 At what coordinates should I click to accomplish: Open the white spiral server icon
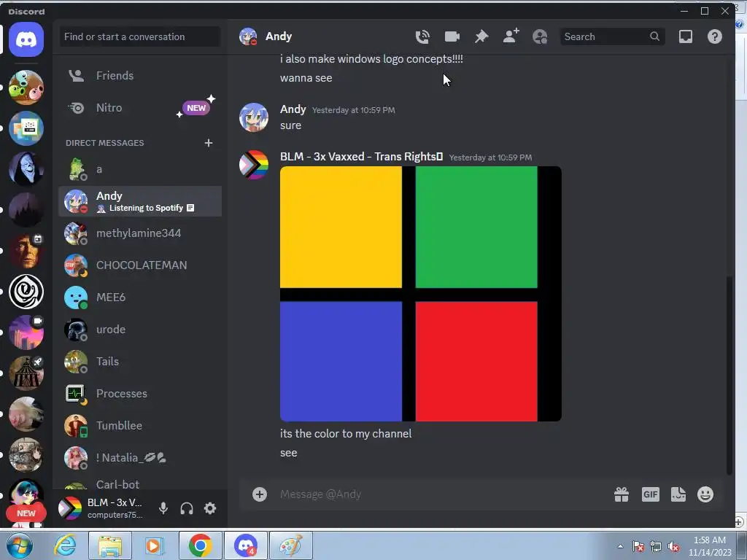pyautogui.click(x=26, y=292)
